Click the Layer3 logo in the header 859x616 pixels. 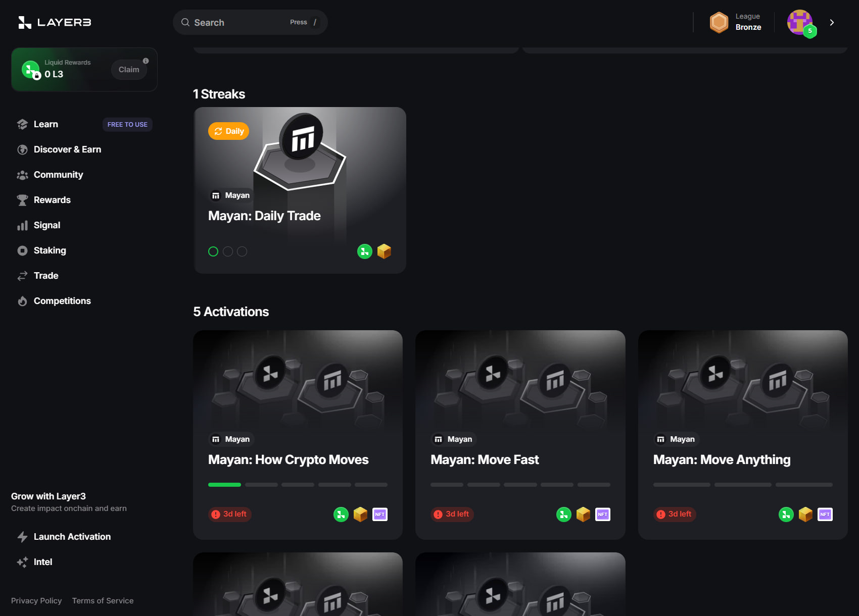point(55,22)
